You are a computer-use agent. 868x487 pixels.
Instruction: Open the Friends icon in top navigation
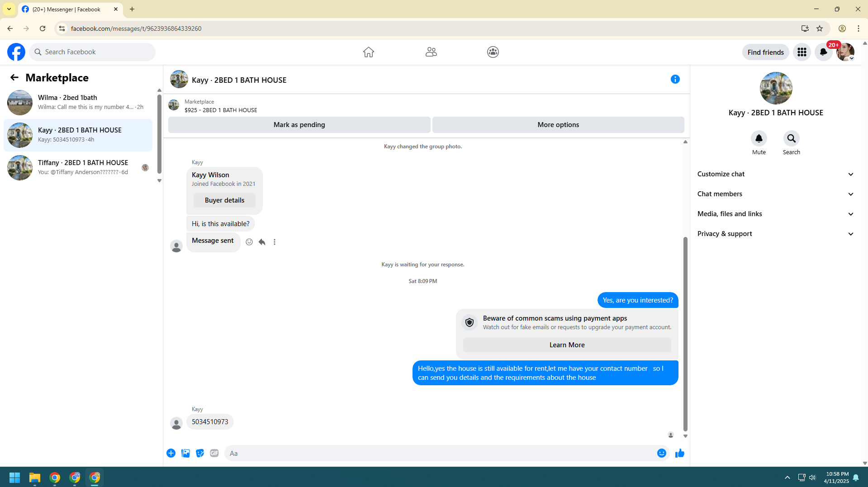coord(431,52)
